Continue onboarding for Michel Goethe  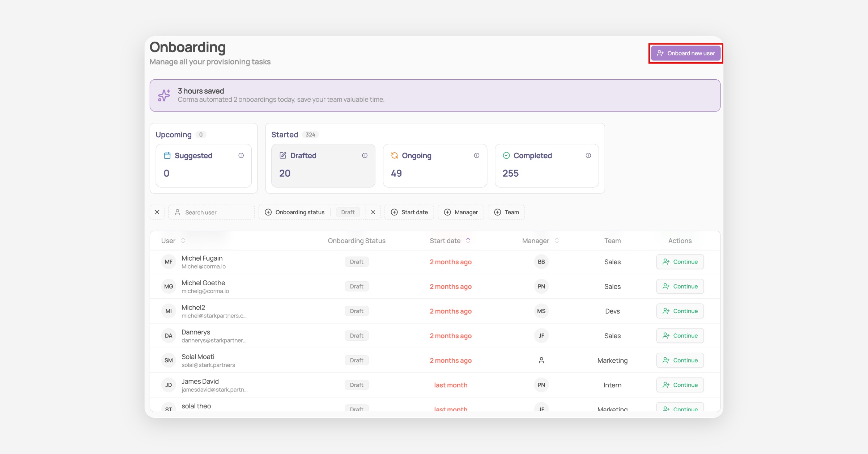(680, 286)
